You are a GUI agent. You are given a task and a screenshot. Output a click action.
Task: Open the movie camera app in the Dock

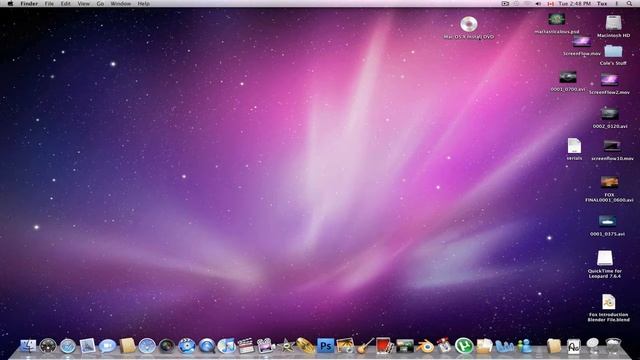266,346
